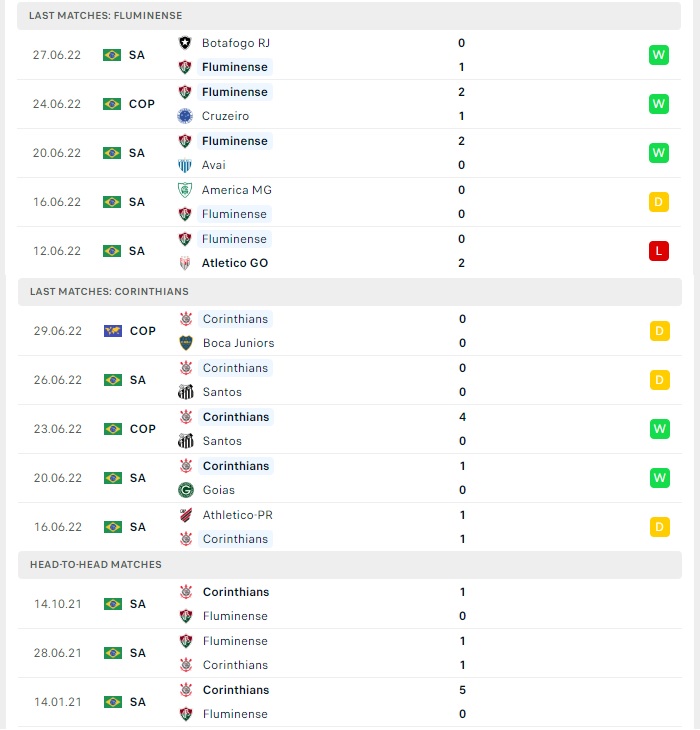This screenshot has width=700, height=730.
Task: Click the red L badge for Atletico GO loss
Action: (659, 251)
